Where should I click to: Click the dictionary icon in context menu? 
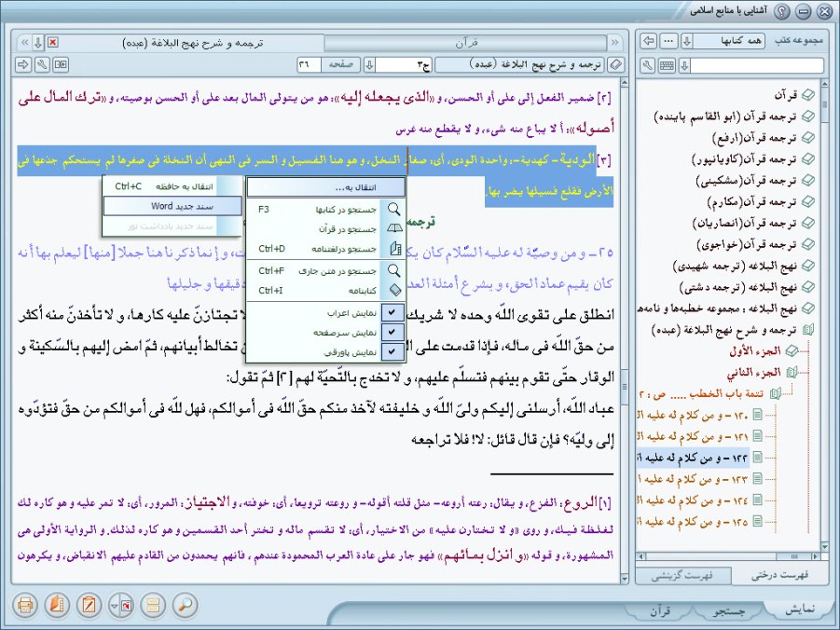point(394,249)
